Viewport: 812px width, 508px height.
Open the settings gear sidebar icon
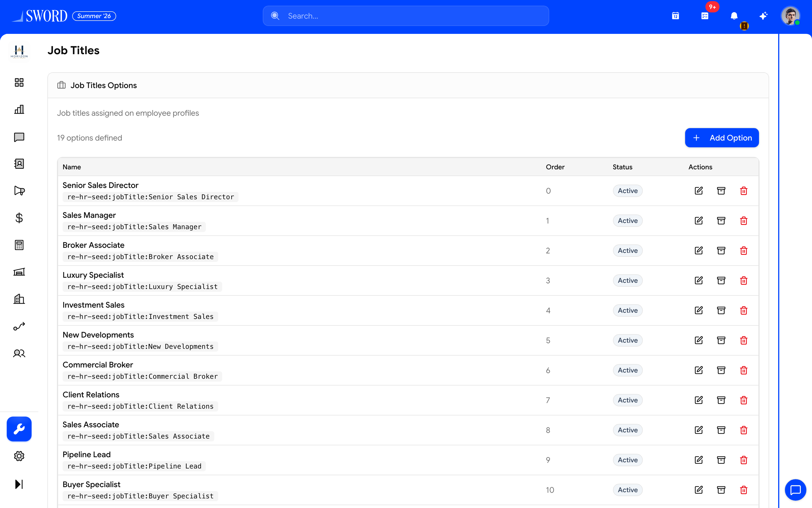pyautogui.click(x=19, y=456)
